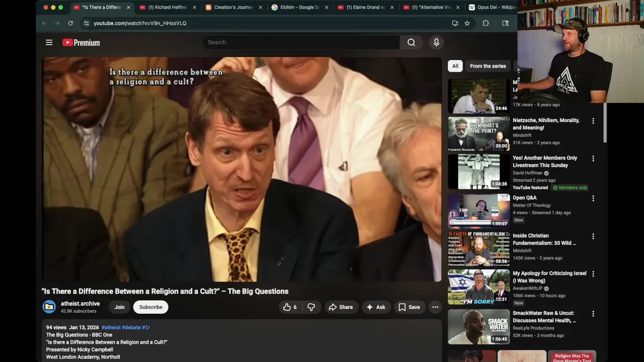Click in the YouTube search field
Screen dimensions: 644x362
click(301, 42)
